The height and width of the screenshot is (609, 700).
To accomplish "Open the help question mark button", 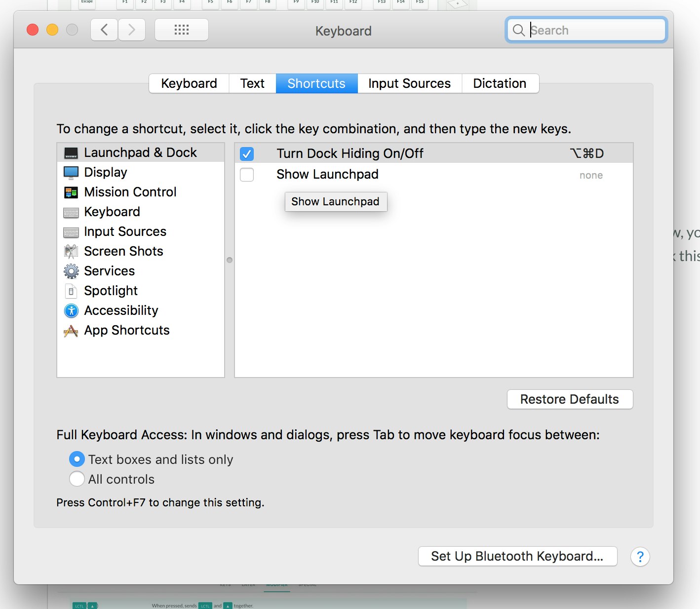I will point(640,557).
